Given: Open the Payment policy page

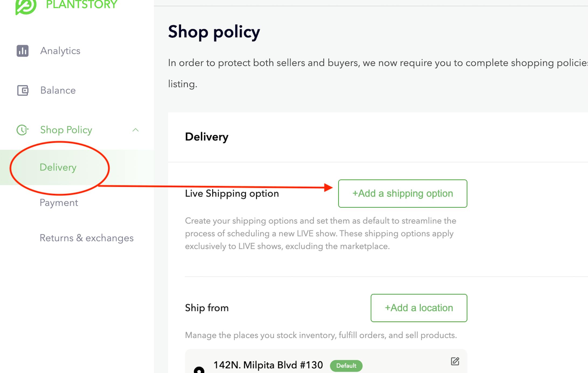Looking at the screenshot, I should click(59, 203).
